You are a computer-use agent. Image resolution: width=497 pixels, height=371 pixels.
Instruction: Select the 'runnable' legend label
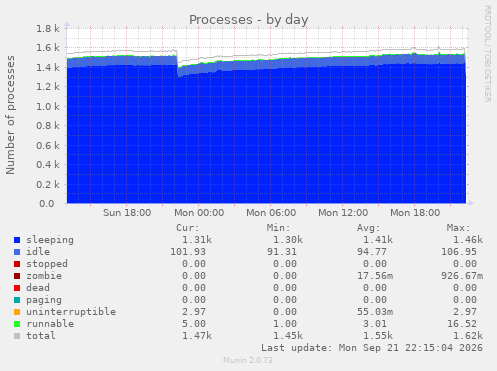click(x=50, y=324)
